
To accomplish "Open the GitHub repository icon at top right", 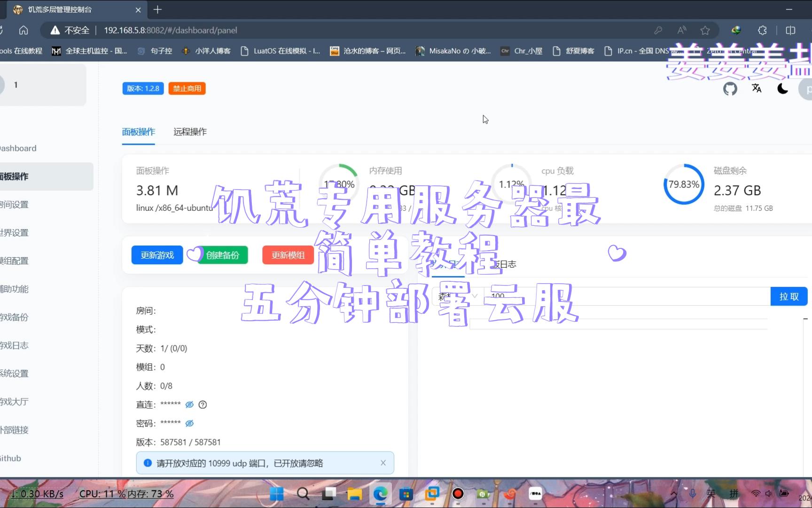I will pos(730,88).
